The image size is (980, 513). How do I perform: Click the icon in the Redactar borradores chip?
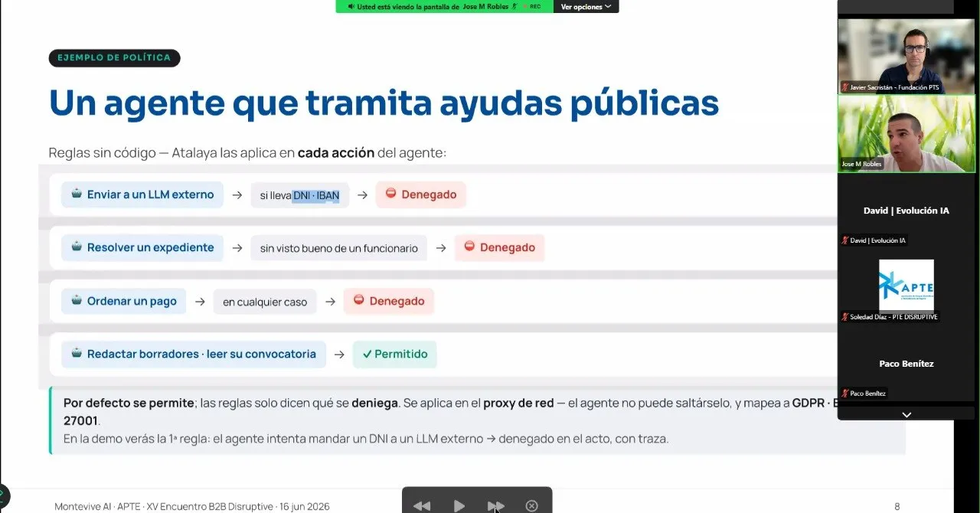(77, 354)
